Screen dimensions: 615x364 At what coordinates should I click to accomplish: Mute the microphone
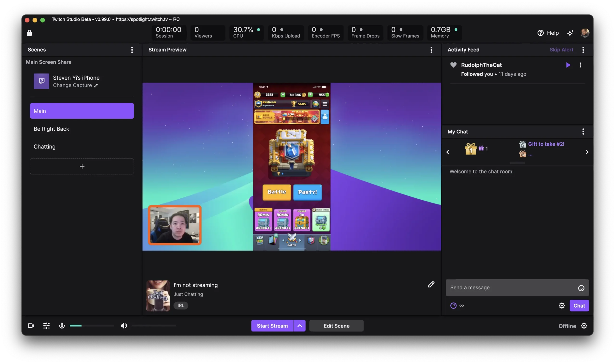pos(62,326)
